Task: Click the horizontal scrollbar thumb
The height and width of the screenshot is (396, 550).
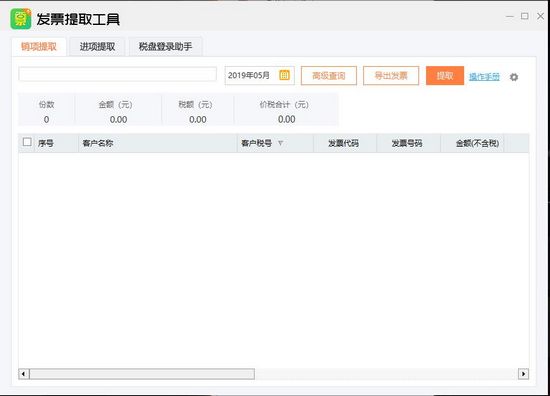Action: point(142,374)
